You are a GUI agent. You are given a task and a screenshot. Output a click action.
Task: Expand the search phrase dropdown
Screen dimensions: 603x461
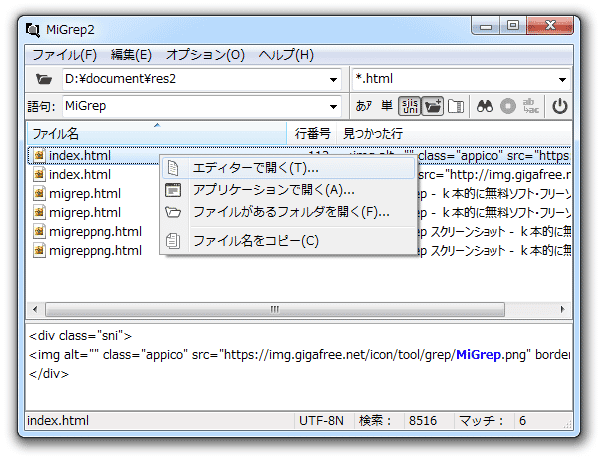pos(333,107)
